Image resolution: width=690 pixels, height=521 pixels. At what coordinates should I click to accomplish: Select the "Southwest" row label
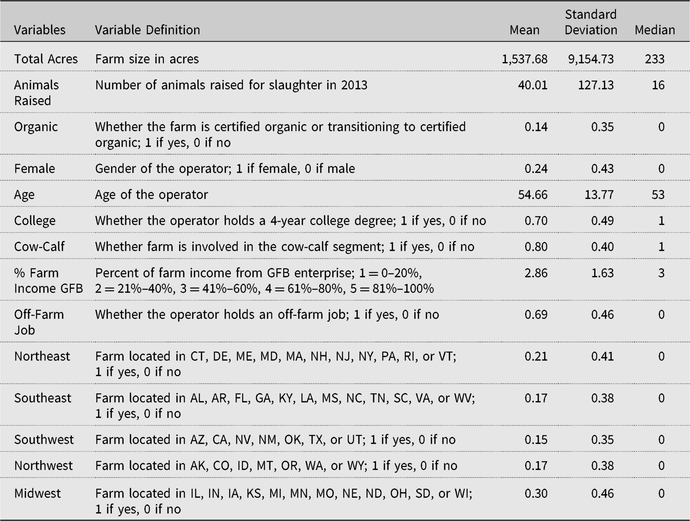tap(44, 441)
